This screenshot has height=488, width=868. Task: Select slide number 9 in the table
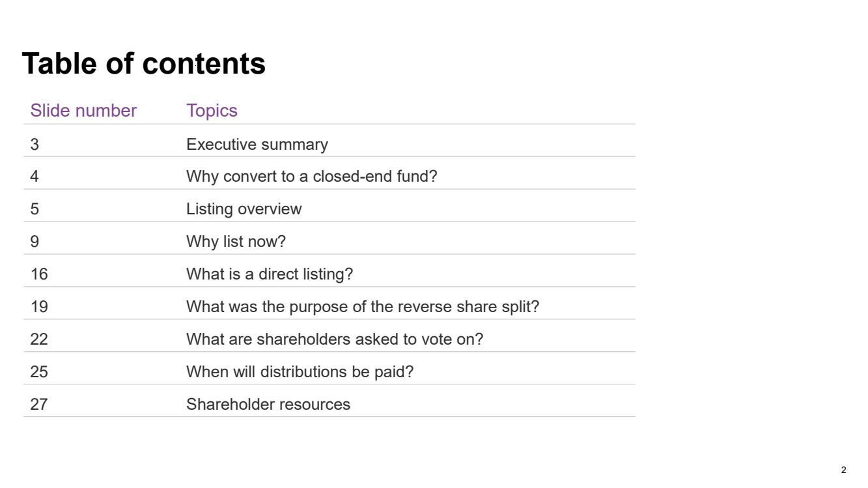tap(35, 242)
